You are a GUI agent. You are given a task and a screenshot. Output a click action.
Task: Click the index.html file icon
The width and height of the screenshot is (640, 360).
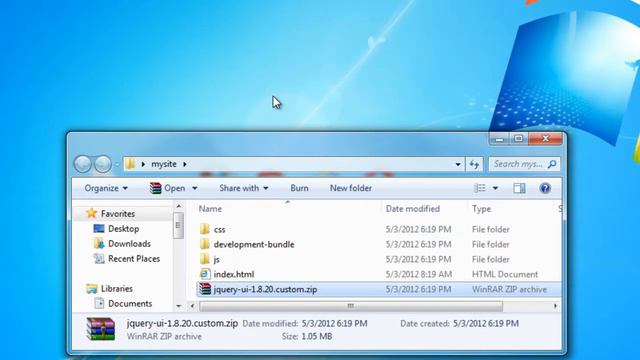(x=205, y=274)
